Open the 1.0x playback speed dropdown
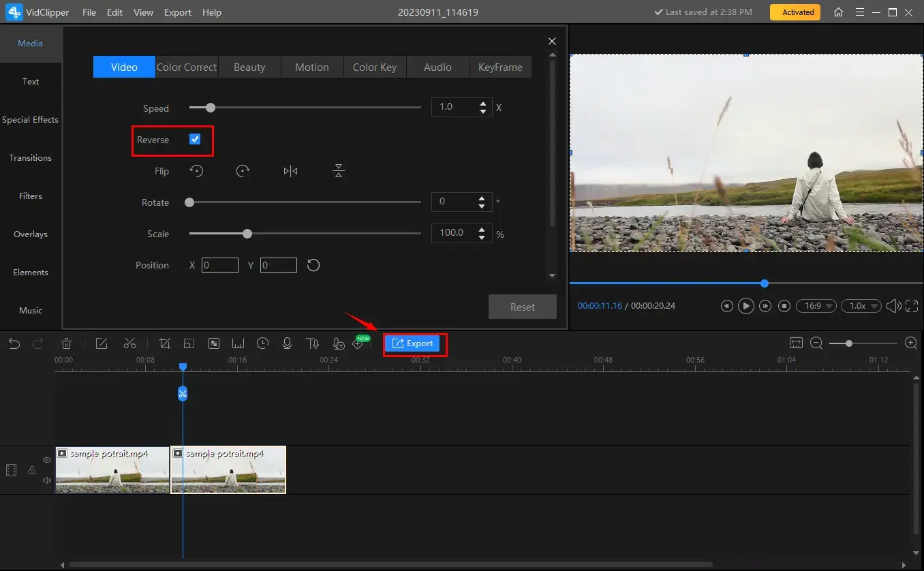The width and height of the screenshot is (924, 571). (x=861, y=306)
